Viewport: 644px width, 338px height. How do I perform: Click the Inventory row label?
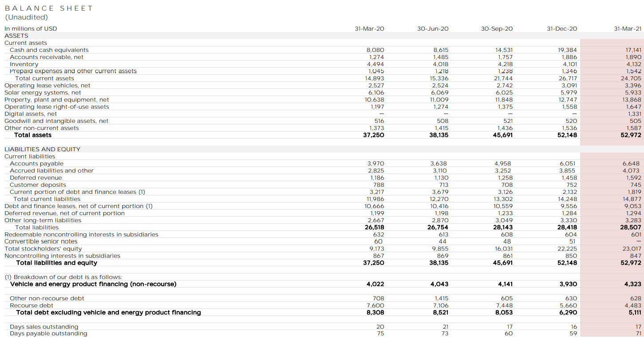pos(24,64)
